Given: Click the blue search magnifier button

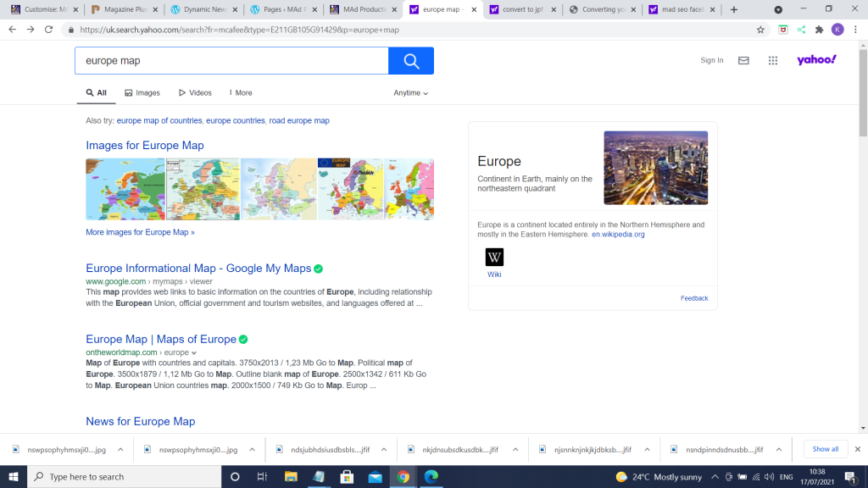Looking at the screenshot, I should tap(411, 61).
